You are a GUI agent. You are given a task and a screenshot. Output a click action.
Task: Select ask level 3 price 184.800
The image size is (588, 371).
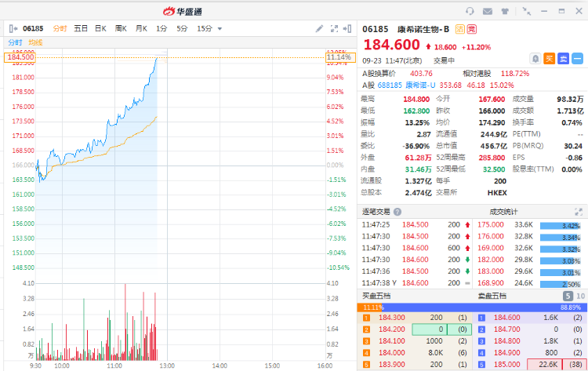click(507, 341)
